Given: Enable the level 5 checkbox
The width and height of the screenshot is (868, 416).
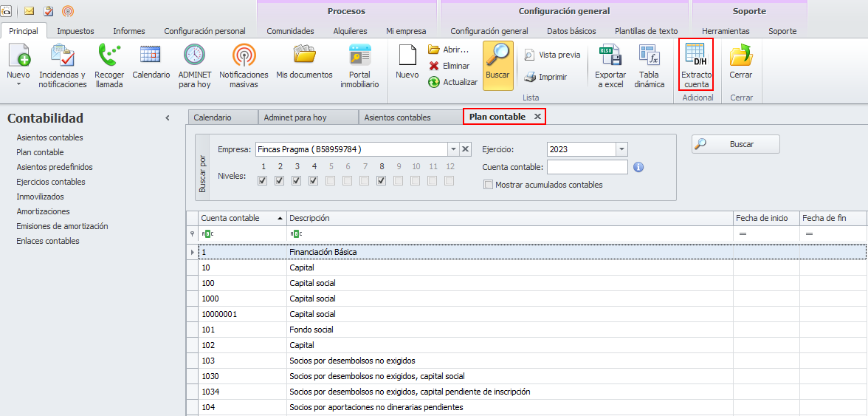Looking at the screenshot, I should point(330,180).
